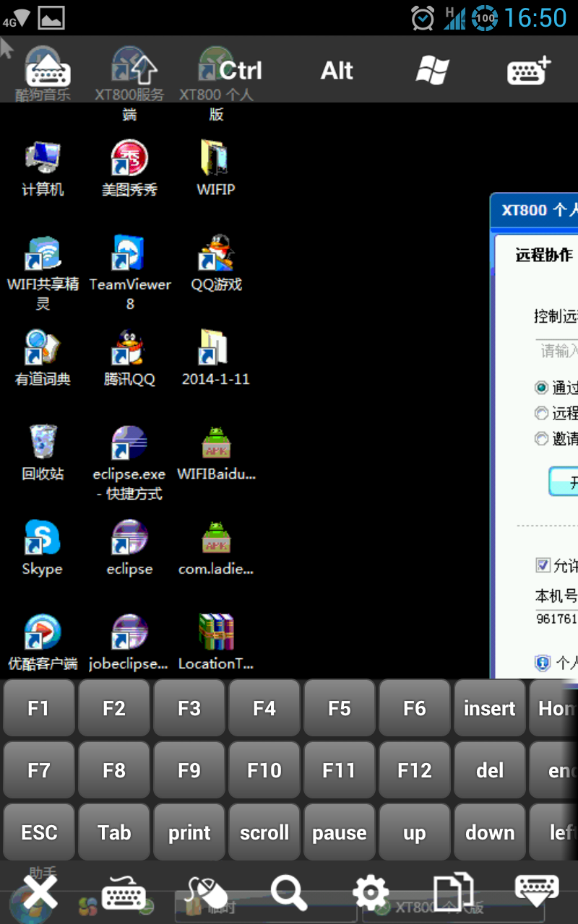
Task: Tap the F1 key
Action: (x=38, y=708)
